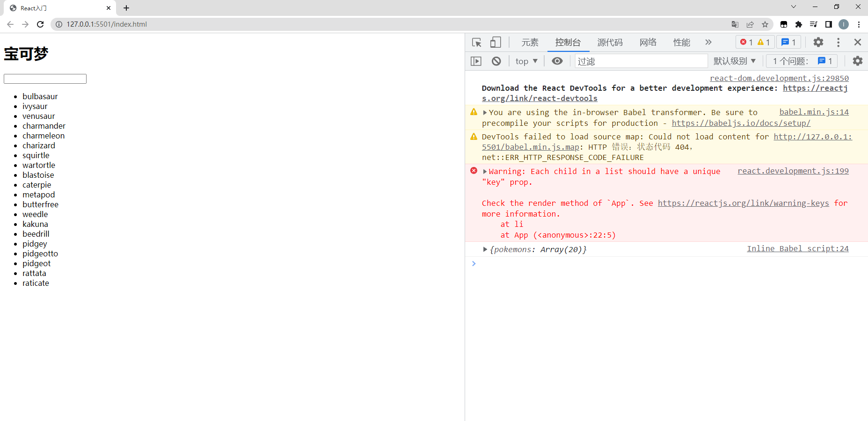
Task: Open Inline Babel script:24 source link
Action: click(798, 248)
